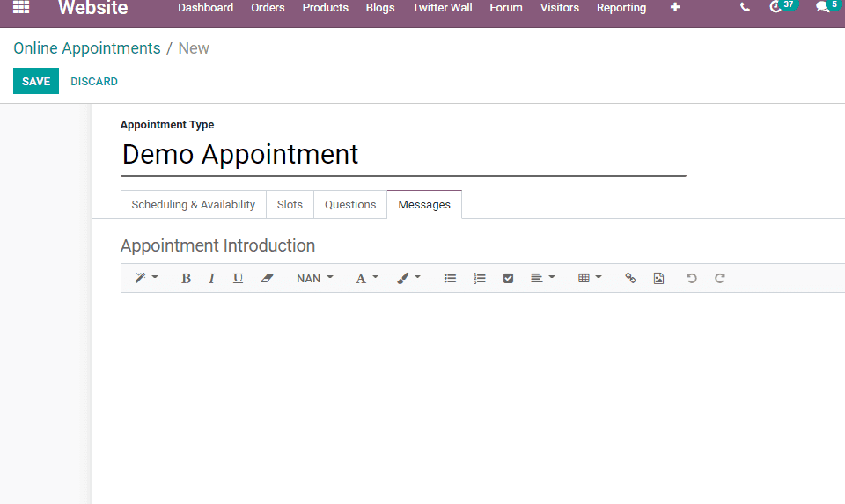Click the insert link icon

(630, 278)
